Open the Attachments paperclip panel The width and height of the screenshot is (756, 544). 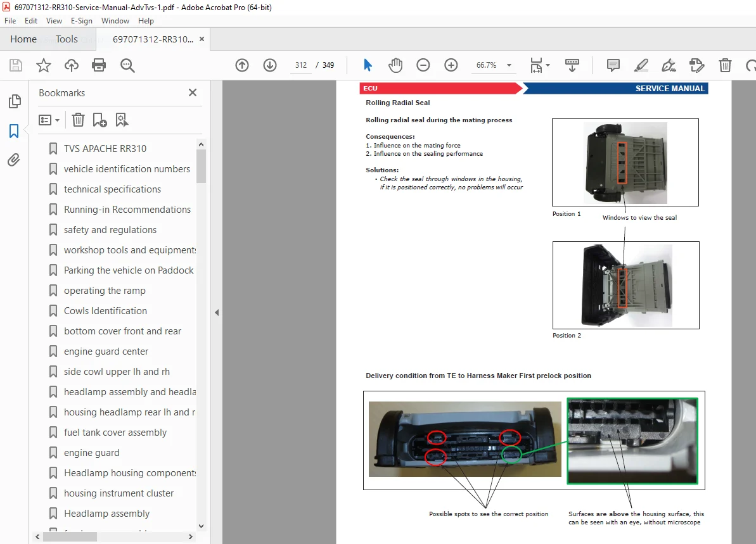(14, 160)
